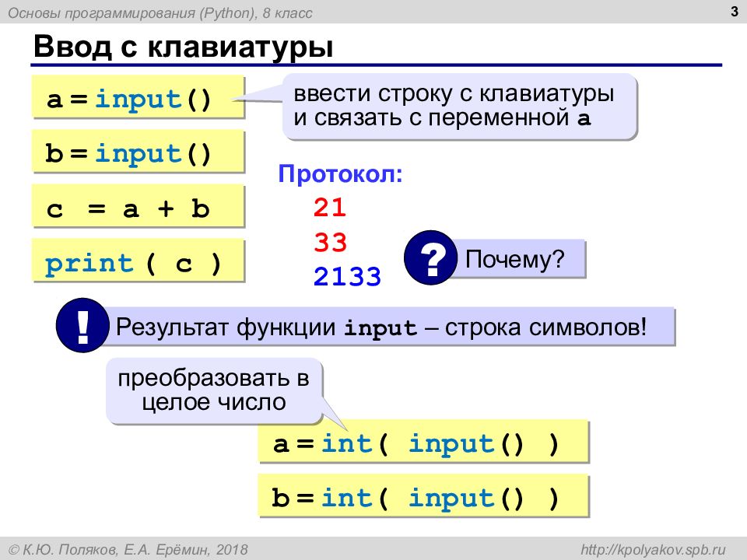Viewport: 747px width, 560px height.
Task: Click the slide number '3'
Action: click(734, 12)
